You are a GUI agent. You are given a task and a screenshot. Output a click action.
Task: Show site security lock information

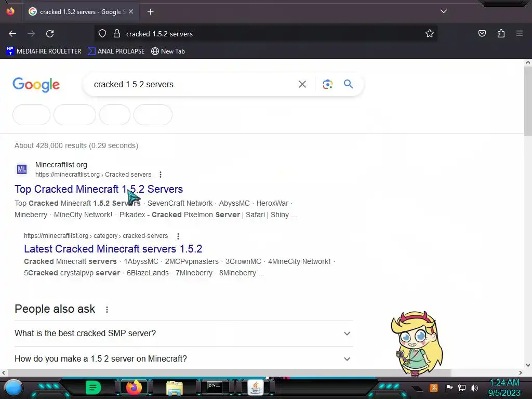117,34
